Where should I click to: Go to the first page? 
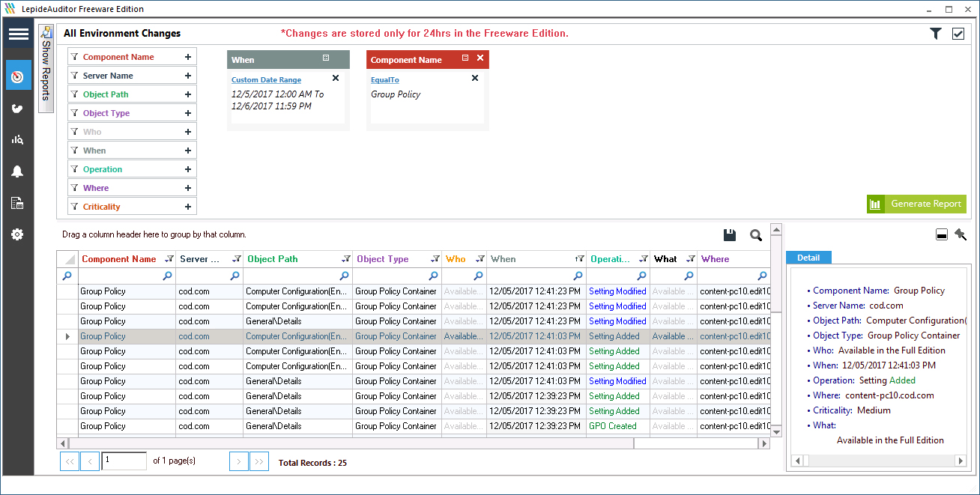point(70,461)
